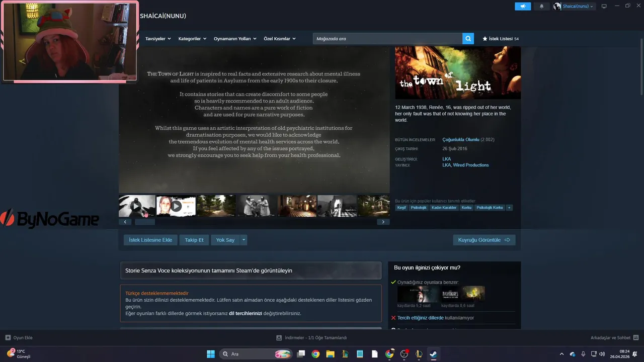
Task: Open the Çoğunlukla Olumlu reviews link
Action: tap(461, 139)
